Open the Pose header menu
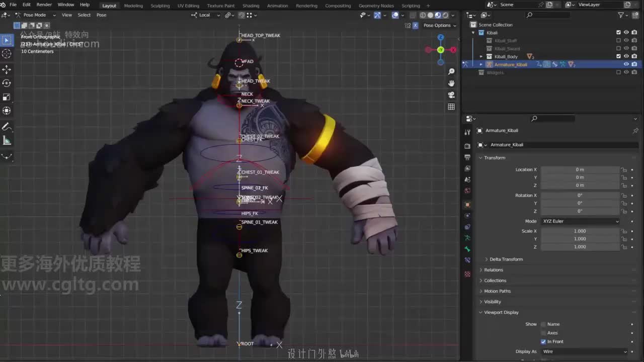The width and height of the screenshot is (644, 362). 101,15
